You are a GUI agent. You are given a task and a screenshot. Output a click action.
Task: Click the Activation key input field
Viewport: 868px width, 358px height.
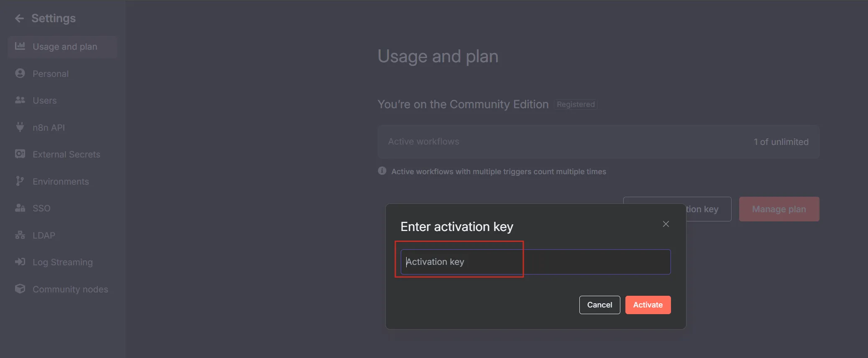pos(535,262)
